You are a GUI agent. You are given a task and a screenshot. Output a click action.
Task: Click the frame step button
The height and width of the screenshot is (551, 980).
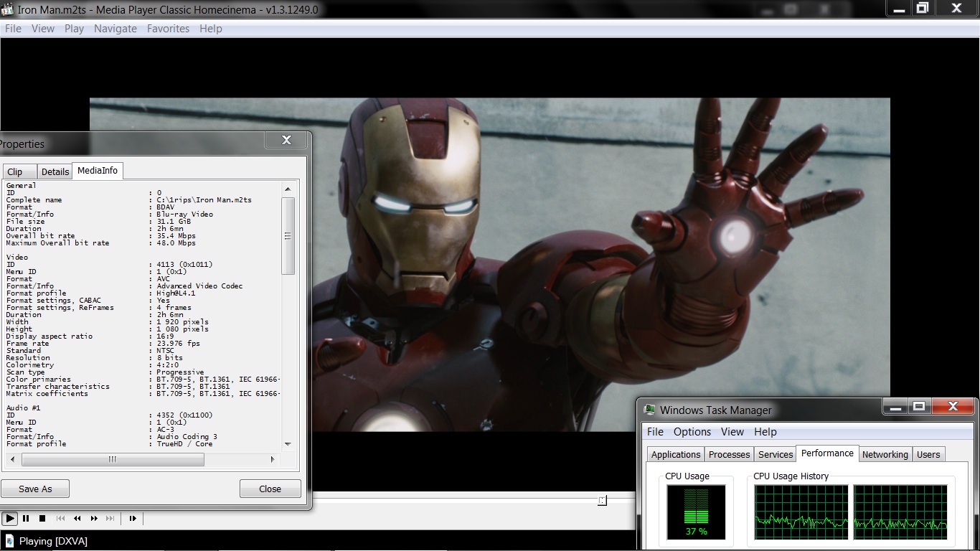click(133, 518)
